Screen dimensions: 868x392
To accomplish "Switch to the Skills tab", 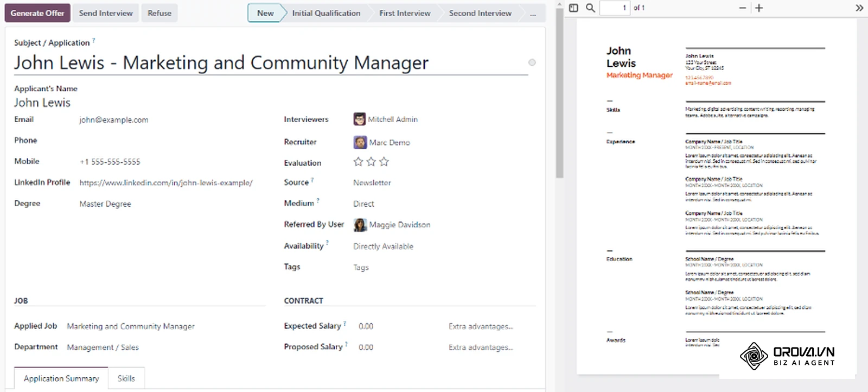I will (126, 378).
